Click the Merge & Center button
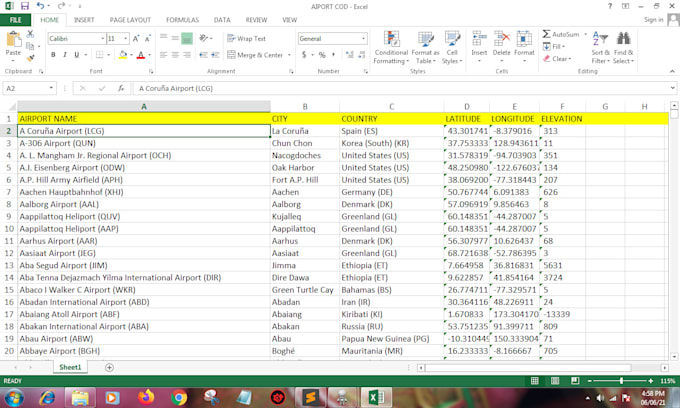The height and width of the screenshot is (408, 680). (x=255, y=55)
